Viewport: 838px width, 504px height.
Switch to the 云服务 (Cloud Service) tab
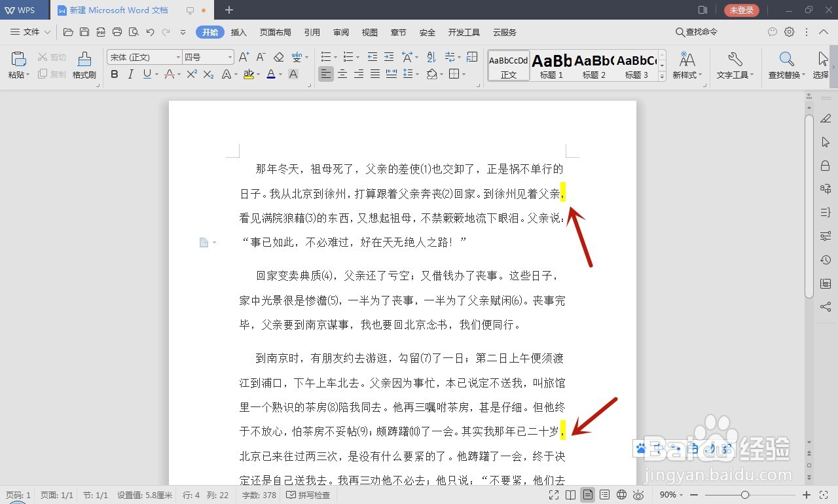coord(504,32)
